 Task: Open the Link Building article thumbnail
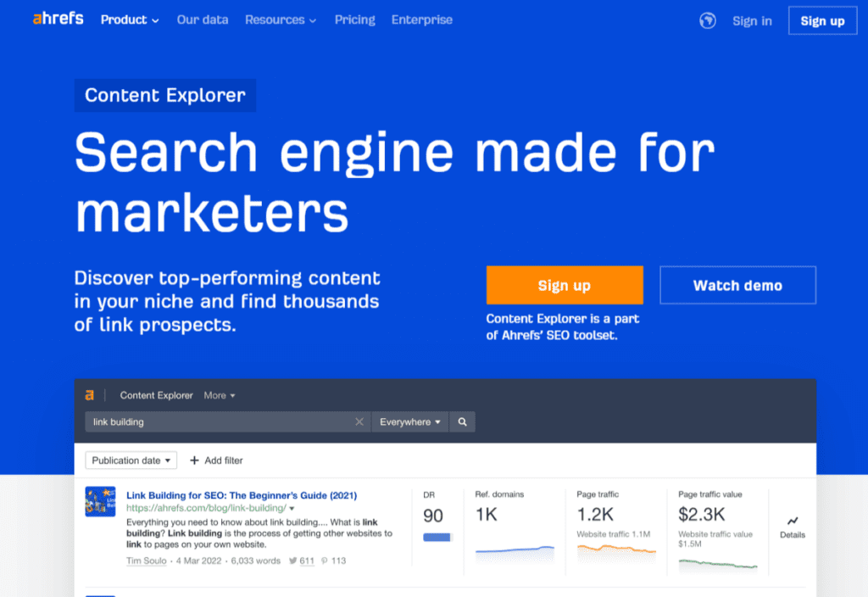click(x=100, y=502)
